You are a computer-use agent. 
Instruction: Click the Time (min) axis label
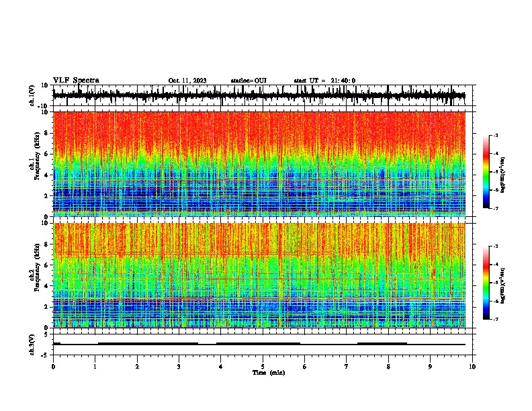click(269, 373)
